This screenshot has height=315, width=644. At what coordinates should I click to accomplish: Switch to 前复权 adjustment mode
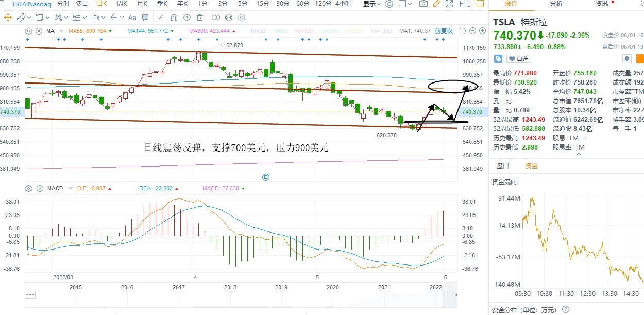pos(443,31)
